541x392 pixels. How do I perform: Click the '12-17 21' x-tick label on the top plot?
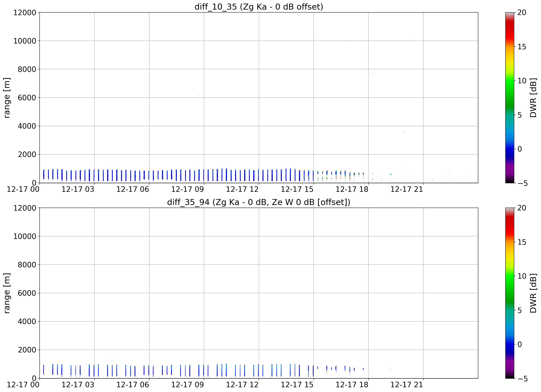[407, 189]
